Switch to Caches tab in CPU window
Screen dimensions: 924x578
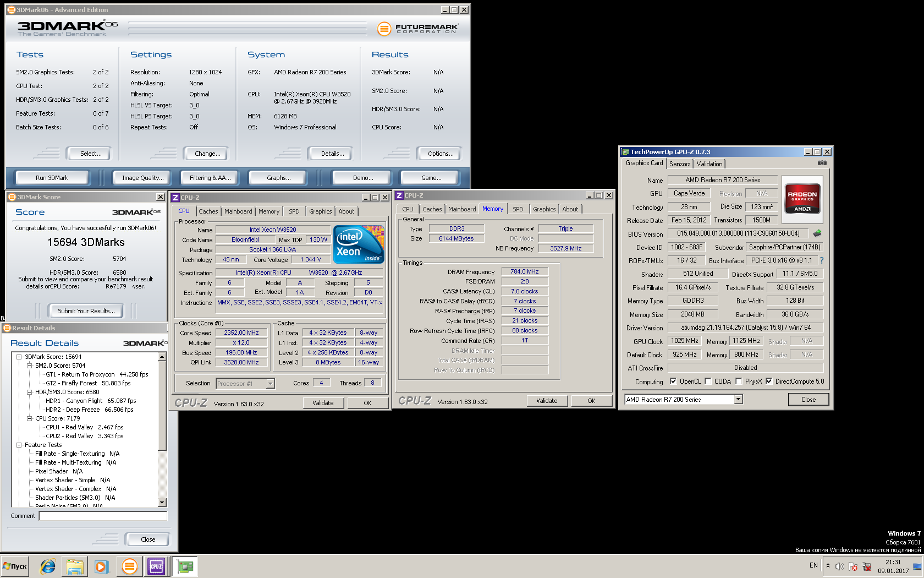coord(208,211)
